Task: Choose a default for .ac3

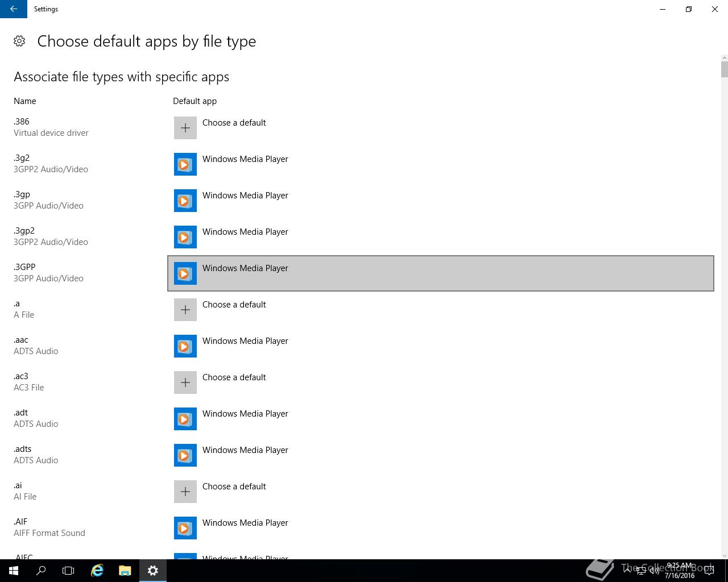Action: pos(234,377)
